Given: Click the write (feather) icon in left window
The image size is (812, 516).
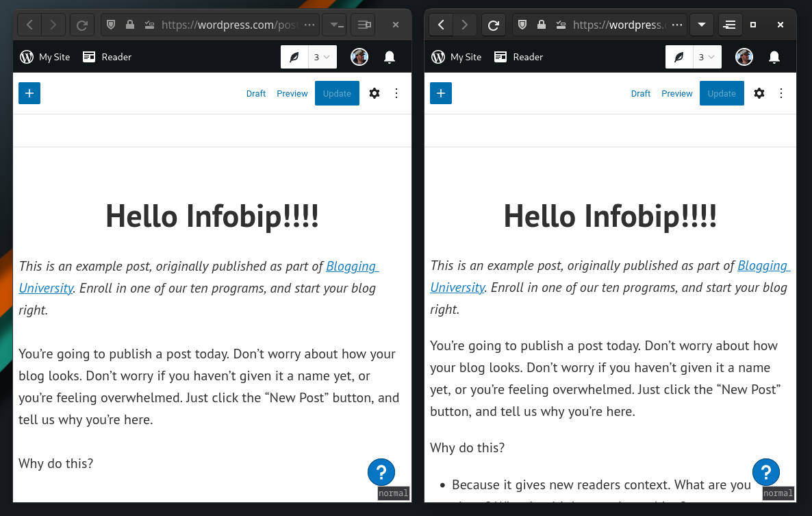Looking at the screenshot, I should 294,57.
